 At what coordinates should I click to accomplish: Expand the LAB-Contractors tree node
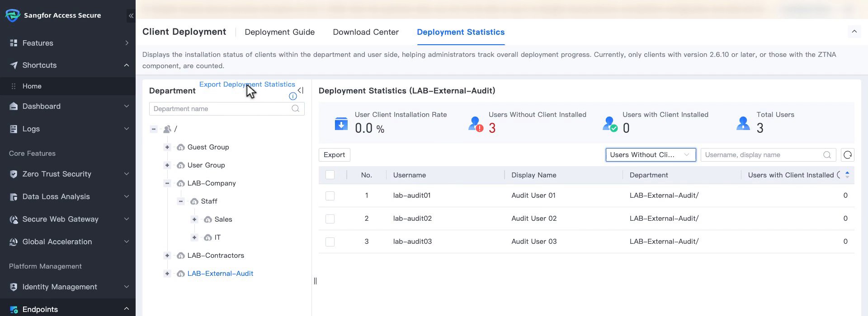pyautogui.click(x=167, y=256)
